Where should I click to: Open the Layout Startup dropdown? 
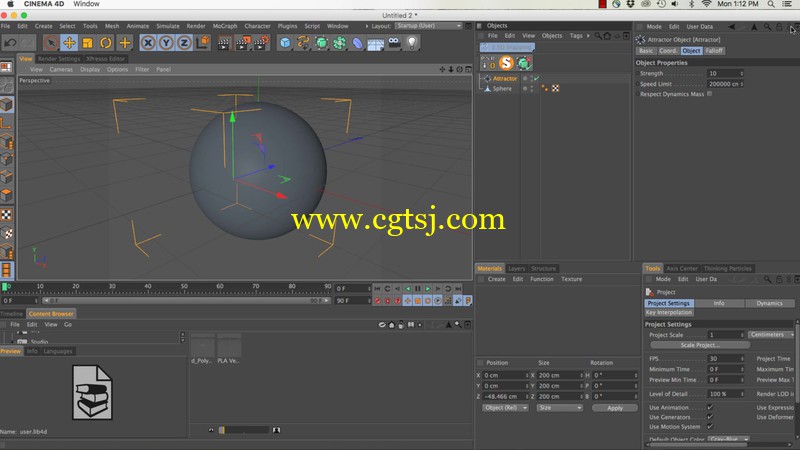(428, 26)
